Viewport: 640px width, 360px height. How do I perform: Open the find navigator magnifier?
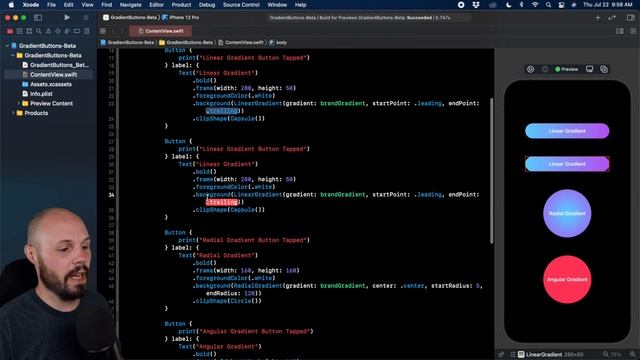coord(39,31)
